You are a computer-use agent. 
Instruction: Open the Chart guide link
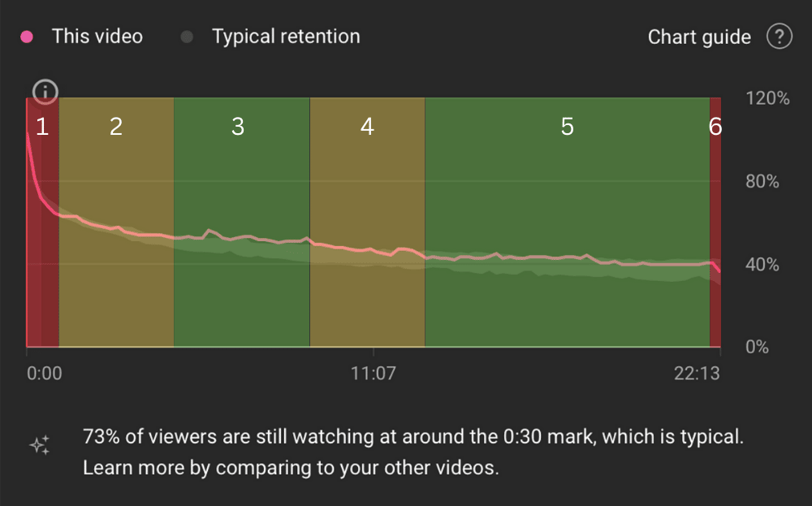point(699,37)
